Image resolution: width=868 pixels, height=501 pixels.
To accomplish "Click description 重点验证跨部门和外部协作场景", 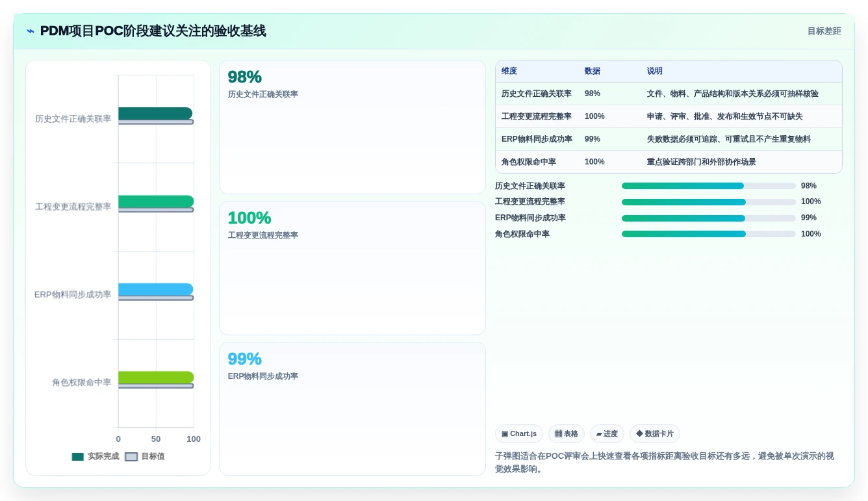I will tap(702, 162).
